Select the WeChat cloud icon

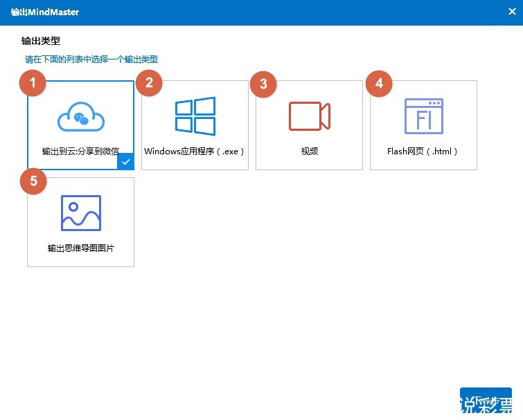tap(81, 117)
